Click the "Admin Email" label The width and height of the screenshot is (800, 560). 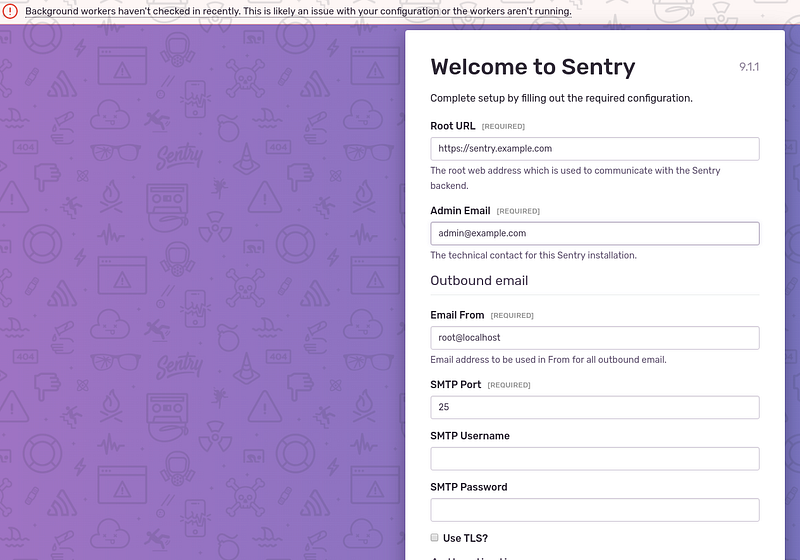(x=460, y=211)
